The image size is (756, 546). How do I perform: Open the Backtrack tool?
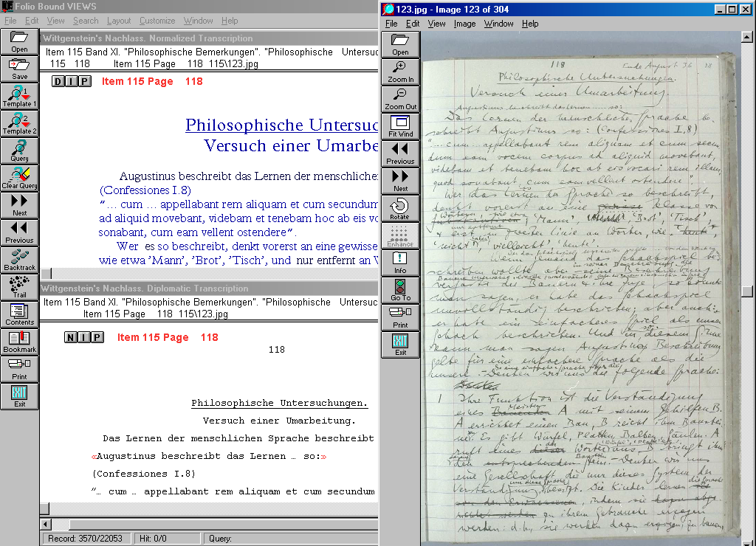tap(19, 259)
